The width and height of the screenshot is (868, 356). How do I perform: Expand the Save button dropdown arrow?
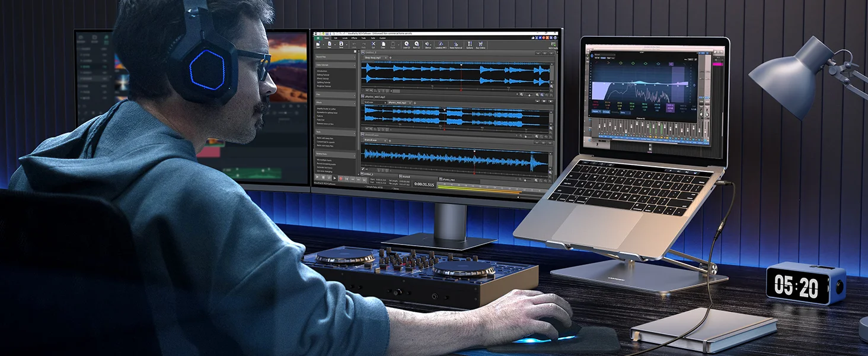tap(346, 44)
